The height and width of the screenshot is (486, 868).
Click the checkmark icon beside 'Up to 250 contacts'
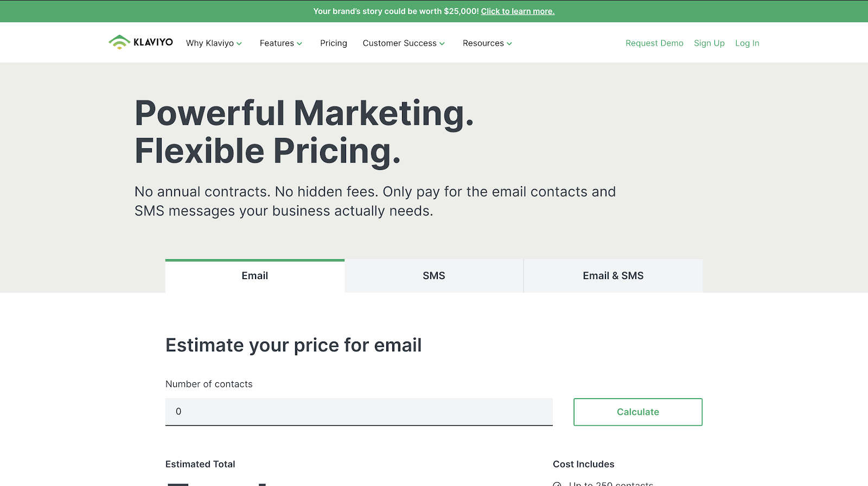tap(557, 484)
